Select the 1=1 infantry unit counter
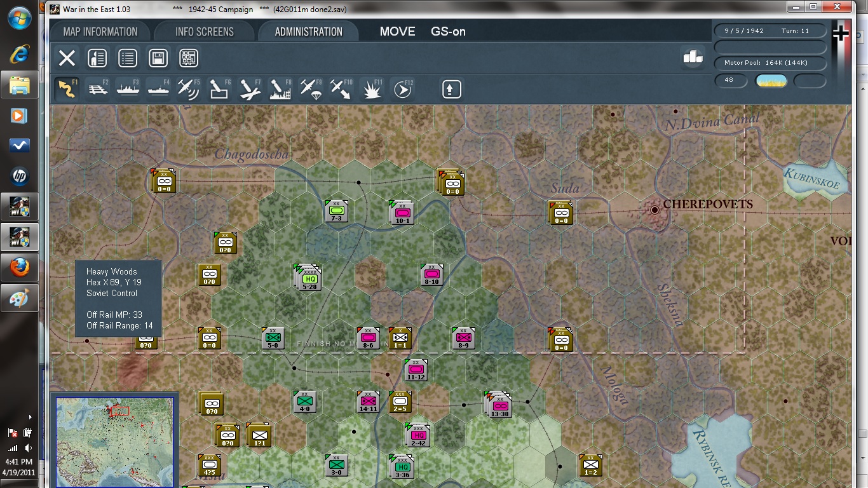The image size is (868, 488). (x=400, y=338)
